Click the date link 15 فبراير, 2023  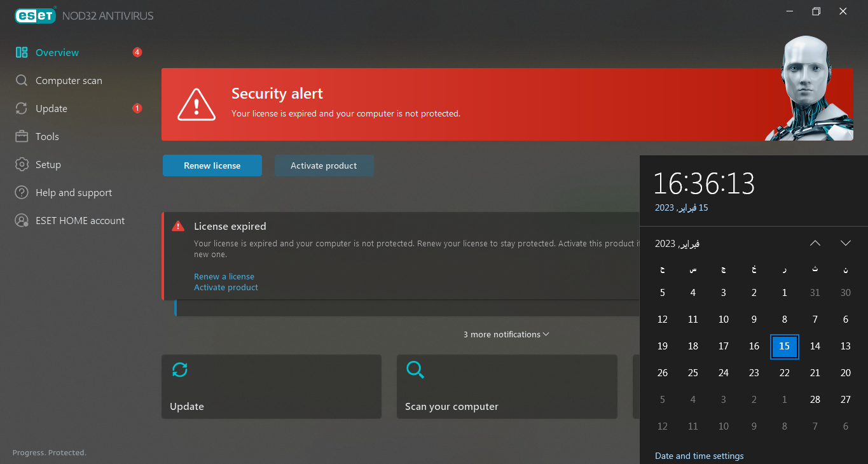coord(682,207)
